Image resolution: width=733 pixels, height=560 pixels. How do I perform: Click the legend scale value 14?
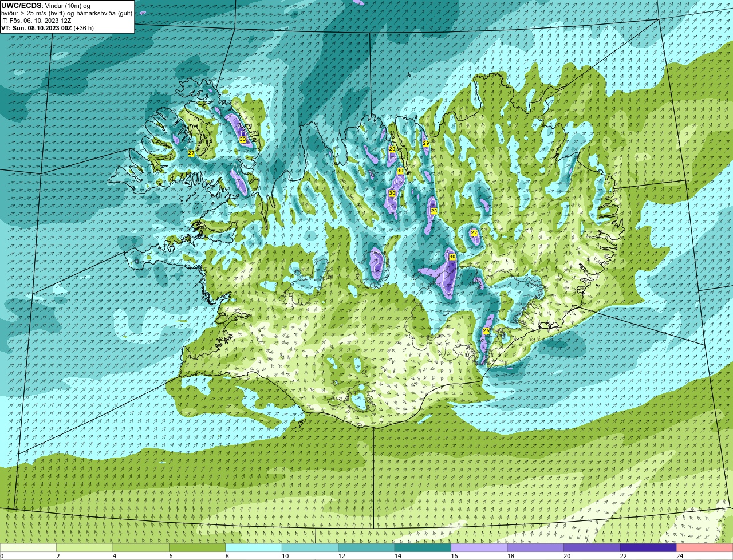pos(398,556)
